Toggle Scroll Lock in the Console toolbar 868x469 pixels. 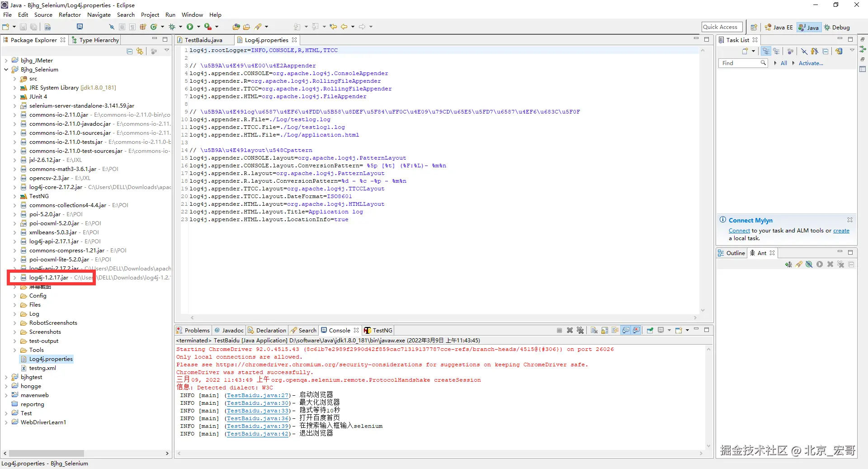click(x=604, y=330)
